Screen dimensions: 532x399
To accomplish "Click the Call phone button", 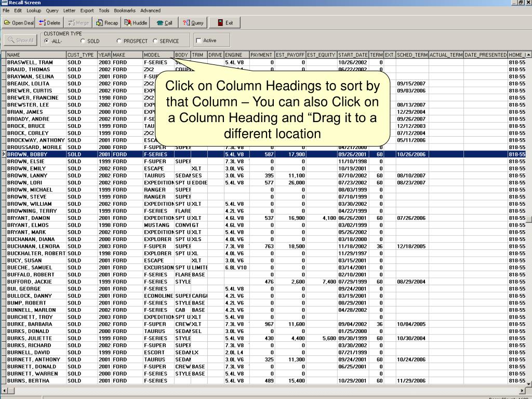I will tap(165, 23).
